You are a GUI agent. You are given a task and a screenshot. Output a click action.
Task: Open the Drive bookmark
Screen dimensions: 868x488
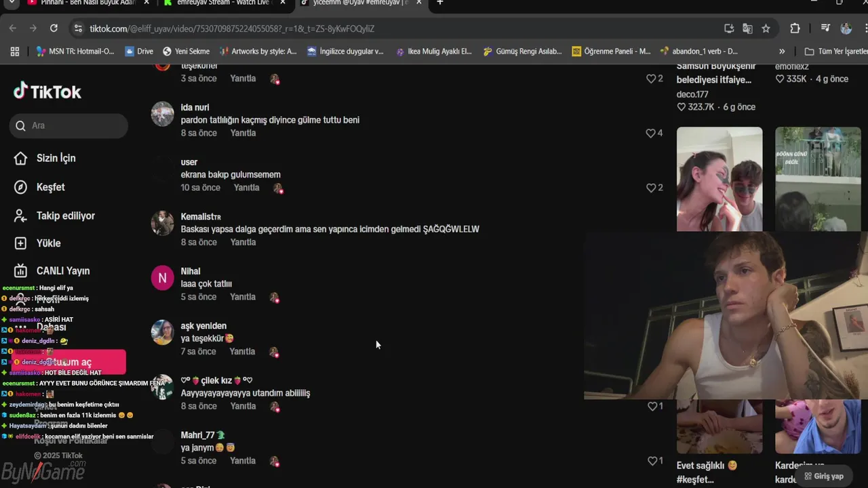point(139,52)
